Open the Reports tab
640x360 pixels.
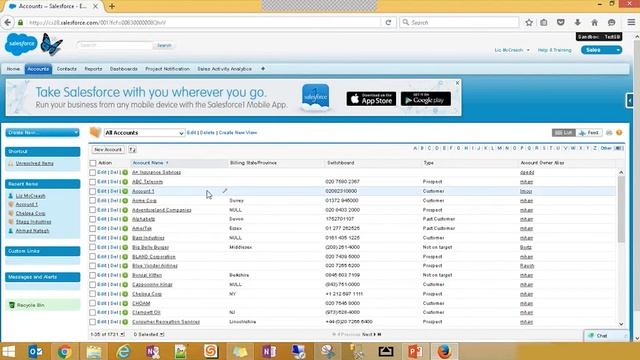93,69
